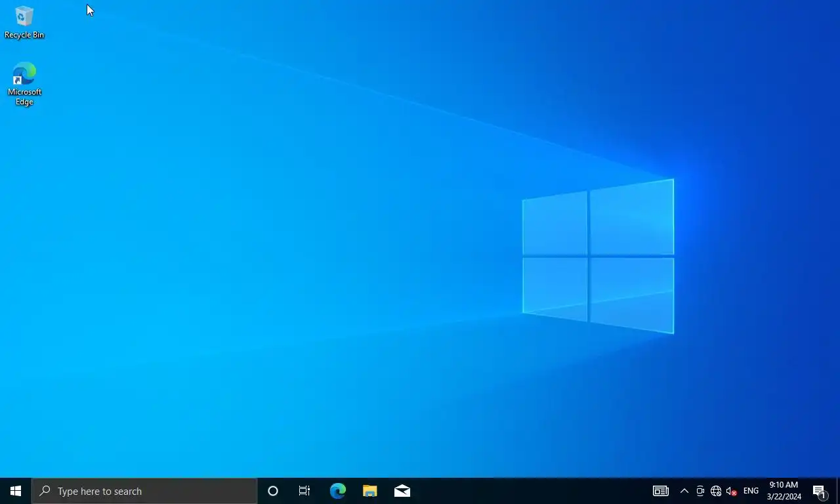The image size is (840, 504).
Task: Click the Show desktop sliver at the taskbar end
Action: tap(838, 491)
